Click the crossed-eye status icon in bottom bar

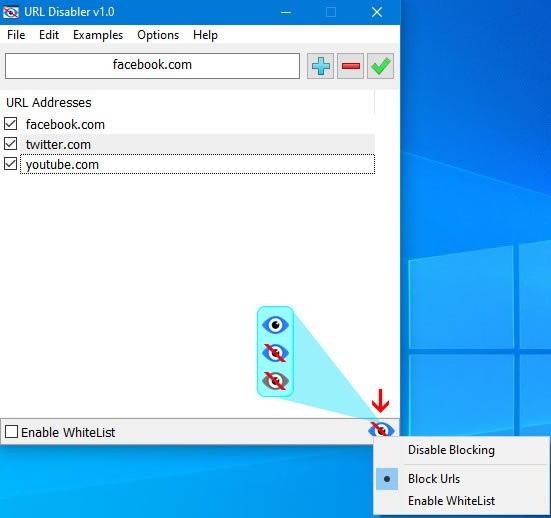tap(381, 429)
